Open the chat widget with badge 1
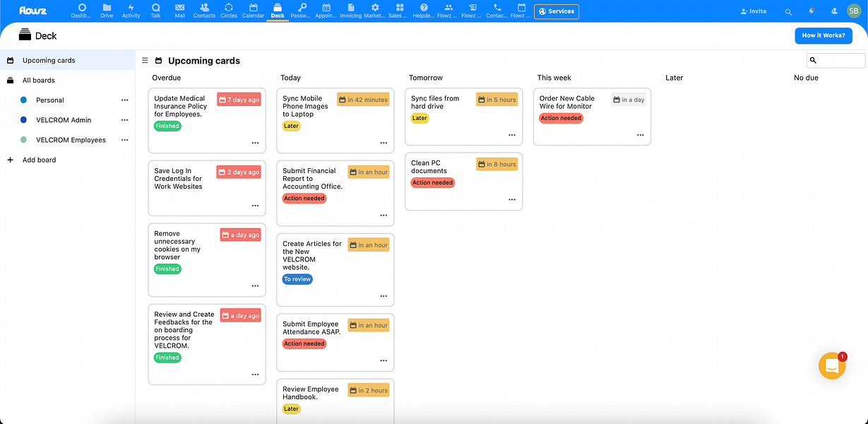 click(x=832, y=366)
